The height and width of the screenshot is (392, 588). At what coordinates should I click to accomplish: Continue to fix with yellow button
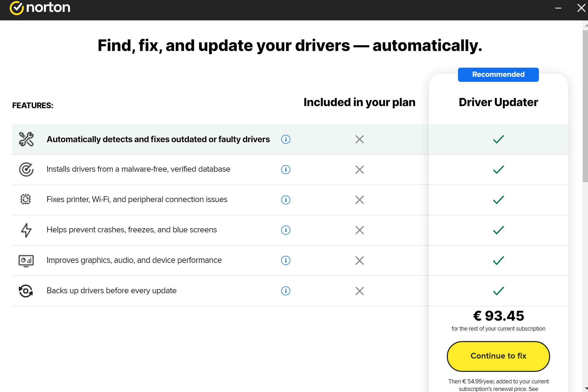click(498, 356)
